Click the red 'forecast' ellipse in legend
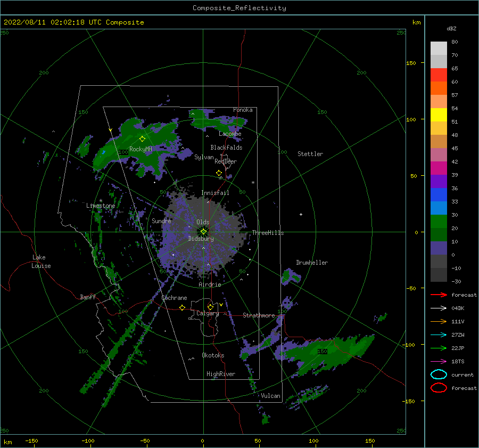This screenshot has height=448, width=479. (439, 388)
